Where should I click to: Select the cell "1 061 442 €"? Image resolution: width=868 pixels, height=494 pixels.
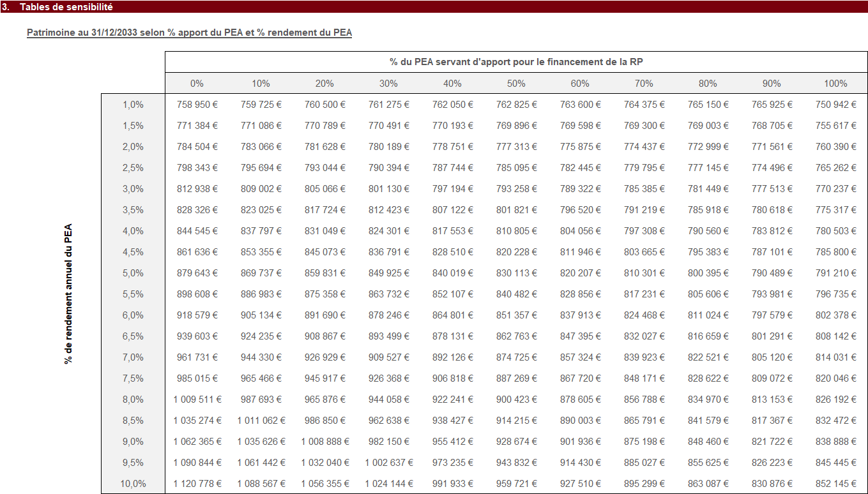click(261, 463)
